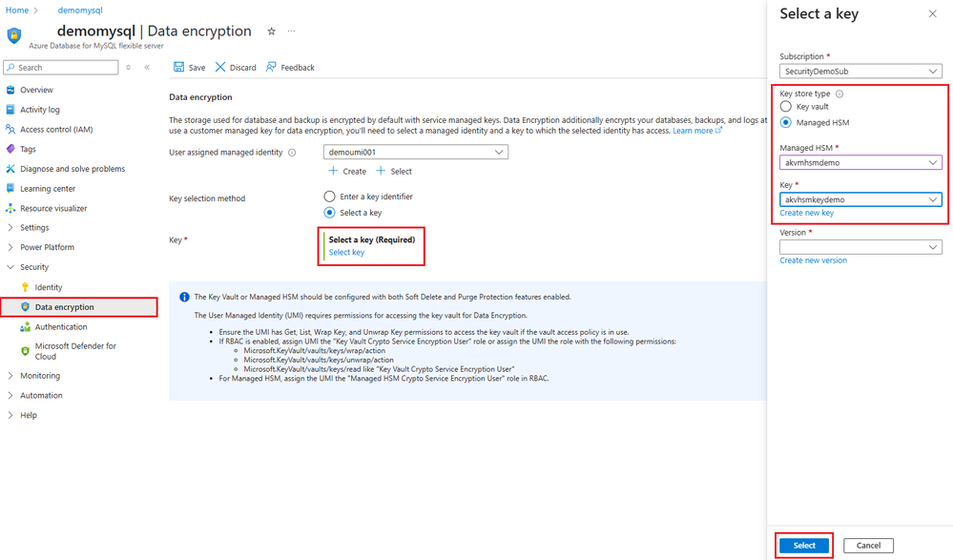Click the blue Select button
953x560 pixels.
(803, 546)
